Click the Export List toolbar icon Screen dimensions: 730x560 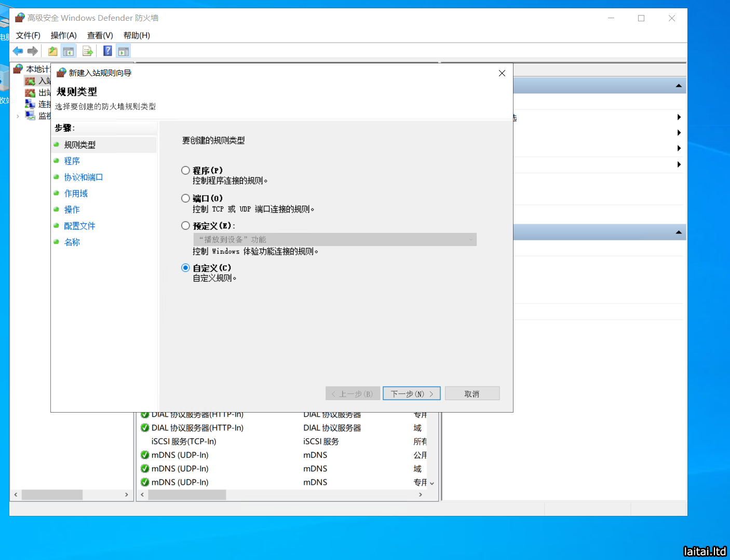tap(87, 51)
